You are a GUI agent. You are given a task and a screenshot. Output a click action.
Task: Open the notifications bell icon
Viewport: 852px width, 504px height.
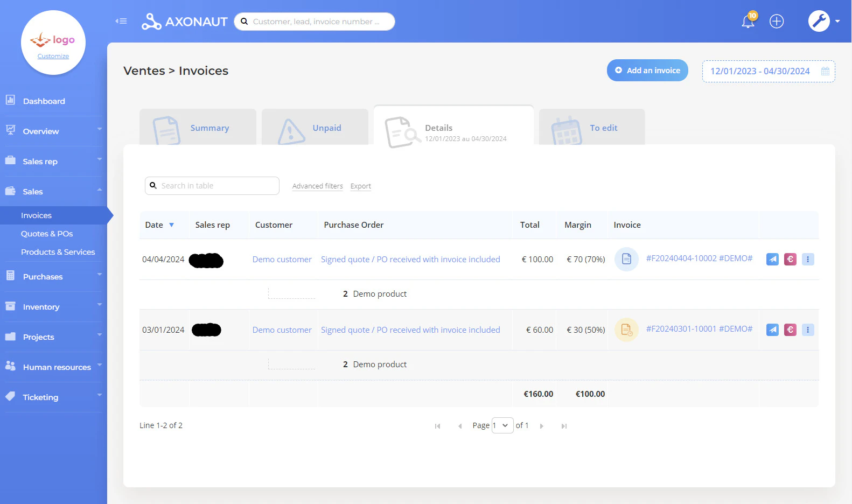[x=748, y=22]
